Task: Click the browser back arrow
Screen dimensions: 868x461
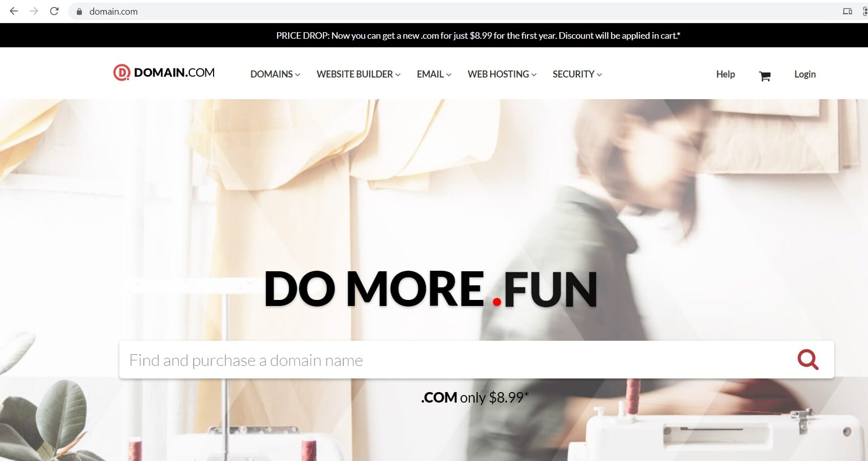Action: click(x=14, y=11)
